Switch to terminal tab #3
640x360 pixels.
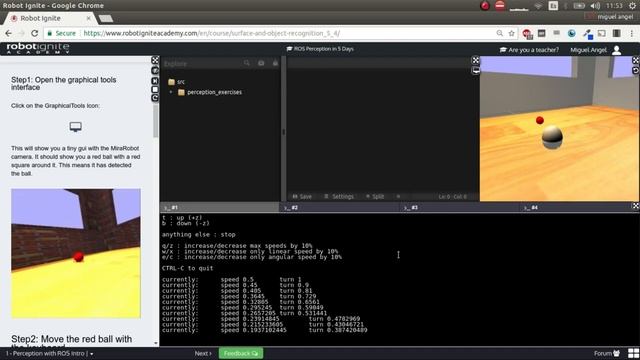coord(459,207)
